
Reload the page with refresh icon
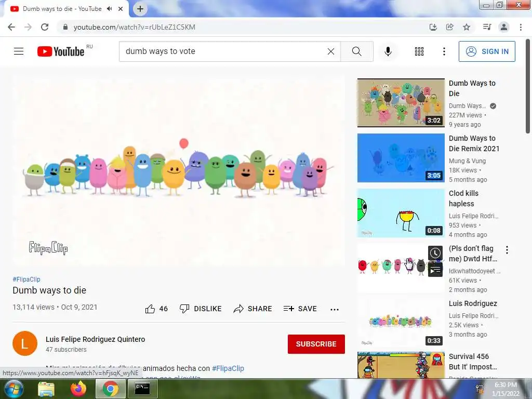click(45, 27)
